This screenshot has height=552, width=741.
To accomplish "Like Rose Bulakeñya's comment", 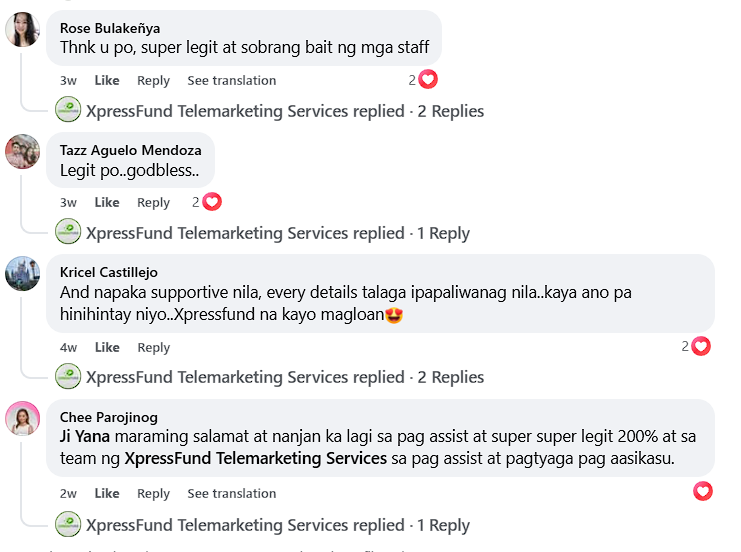I will click(107, 80).
